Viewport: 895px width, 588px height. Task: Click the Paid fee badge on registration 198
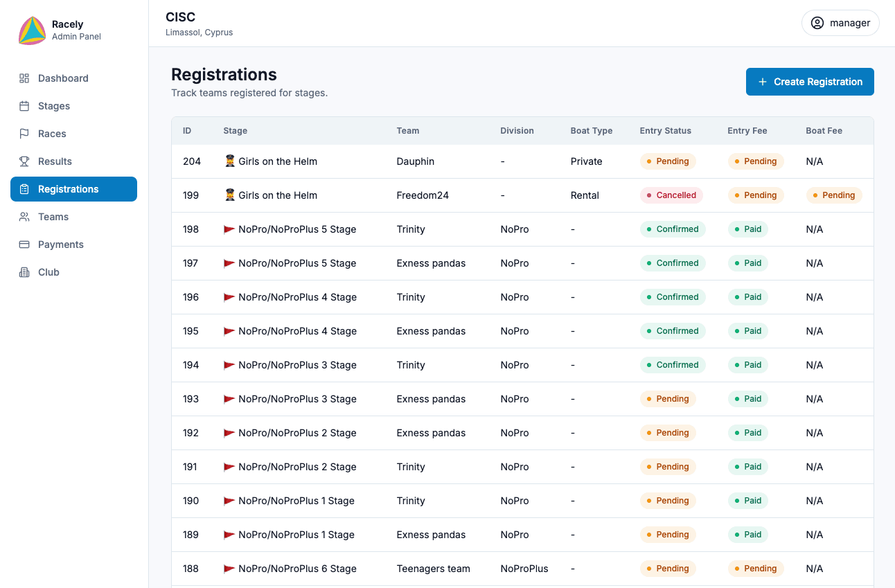pos(747,229)
